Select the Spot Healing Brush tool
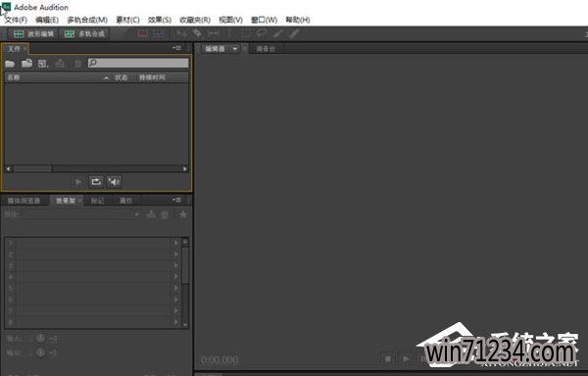 tap(294, 33)
